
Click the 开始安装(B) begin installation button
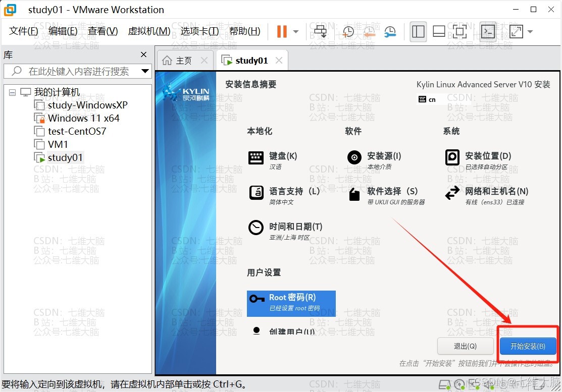528,346
